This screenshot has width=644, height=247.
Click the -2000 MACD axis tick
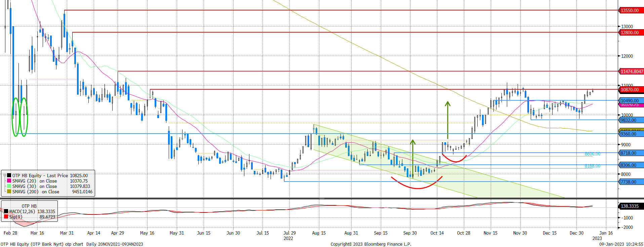pyautogui.click(x=627, y=227)
